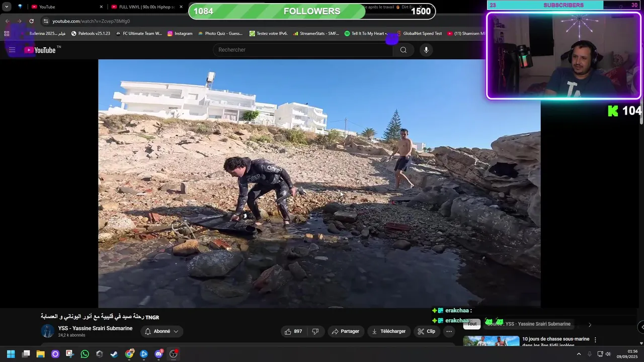
Task: Expand the Abonné subscription dropdown
Action: 162,331
